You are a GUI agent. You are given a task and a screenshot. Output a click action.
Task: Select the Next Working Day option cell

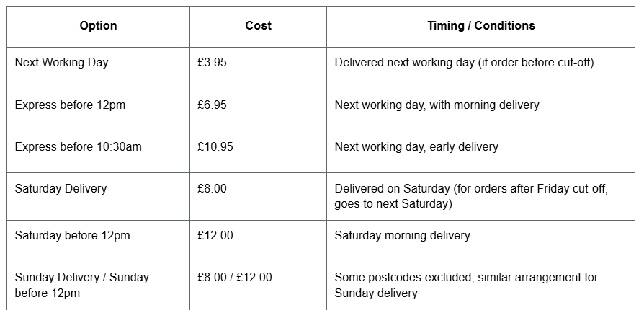pos(62,63)
